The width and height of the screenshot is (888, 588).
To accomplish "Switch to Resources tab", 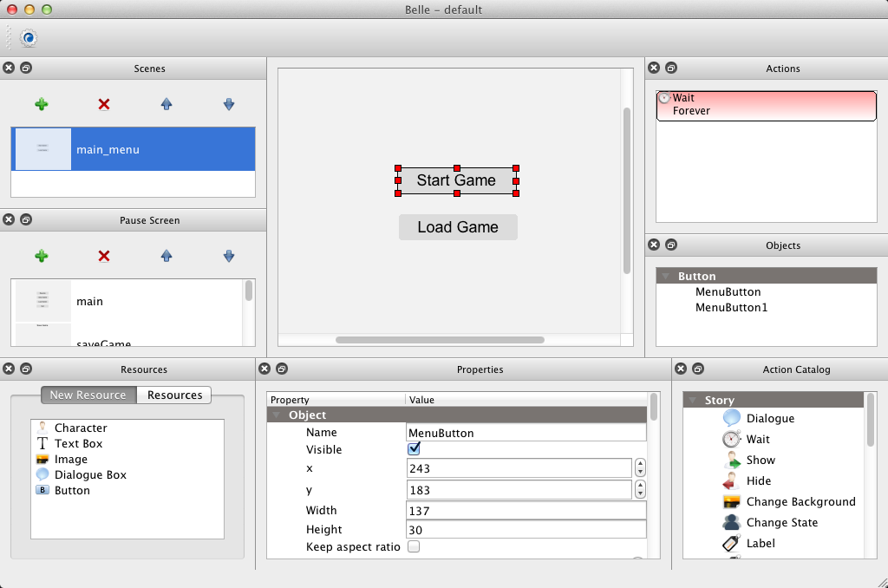I will [x=174, y=395].
